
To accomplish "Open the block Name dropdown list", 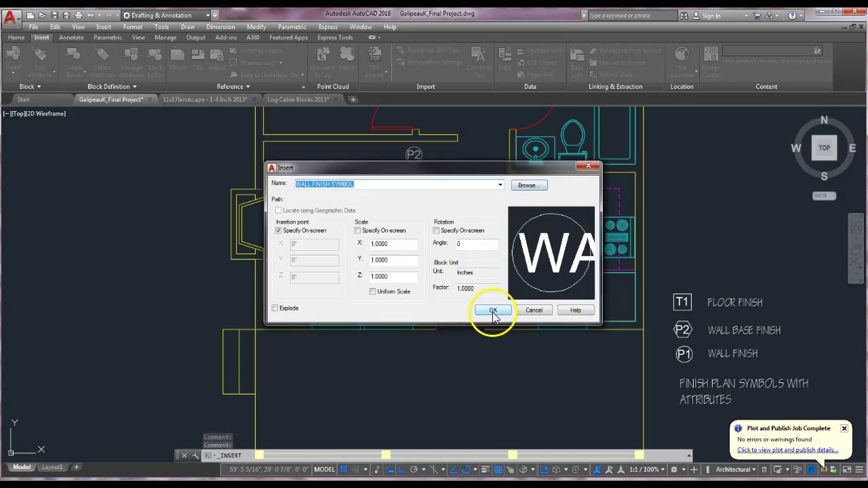I will coord(500,184).
